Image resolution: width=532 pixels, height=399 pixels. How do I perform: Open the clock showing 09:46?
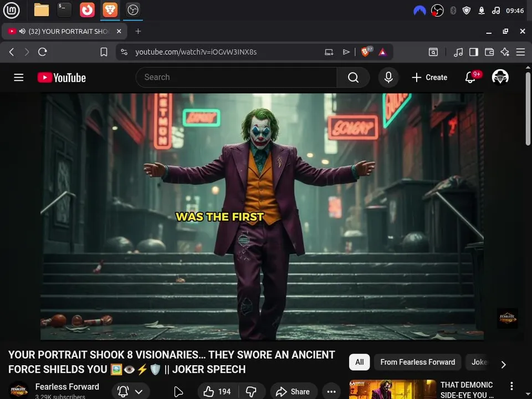click(x=515, y=11)
